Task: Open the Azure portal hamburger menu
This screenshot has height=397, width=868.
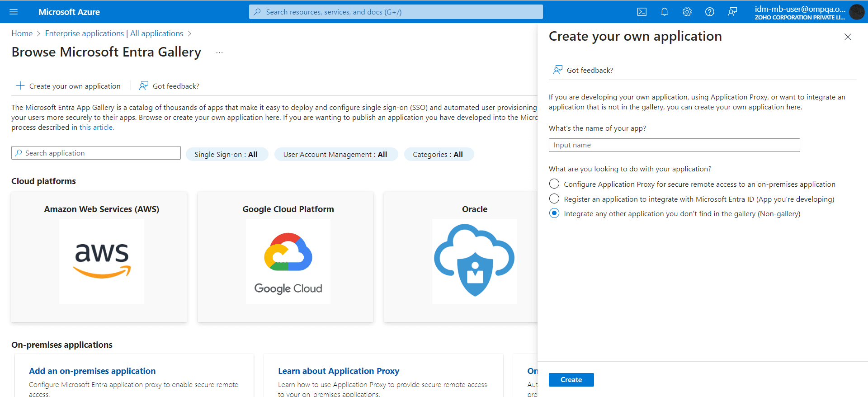Action: [x=14, y=12]
